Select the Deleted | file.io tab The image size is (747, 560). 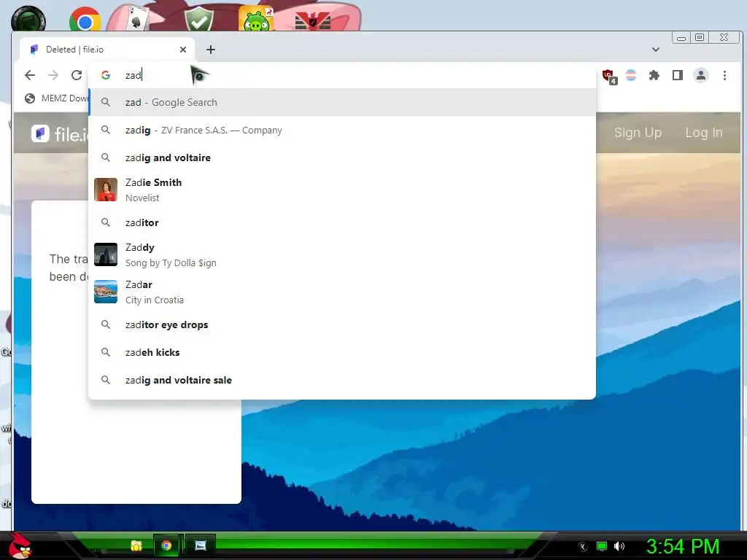coord(107,50)
